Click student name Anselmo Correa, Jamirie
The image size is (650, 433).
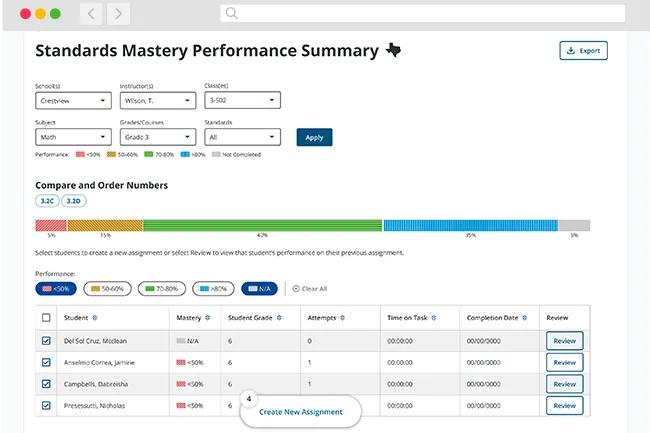[x=99, y=363]
